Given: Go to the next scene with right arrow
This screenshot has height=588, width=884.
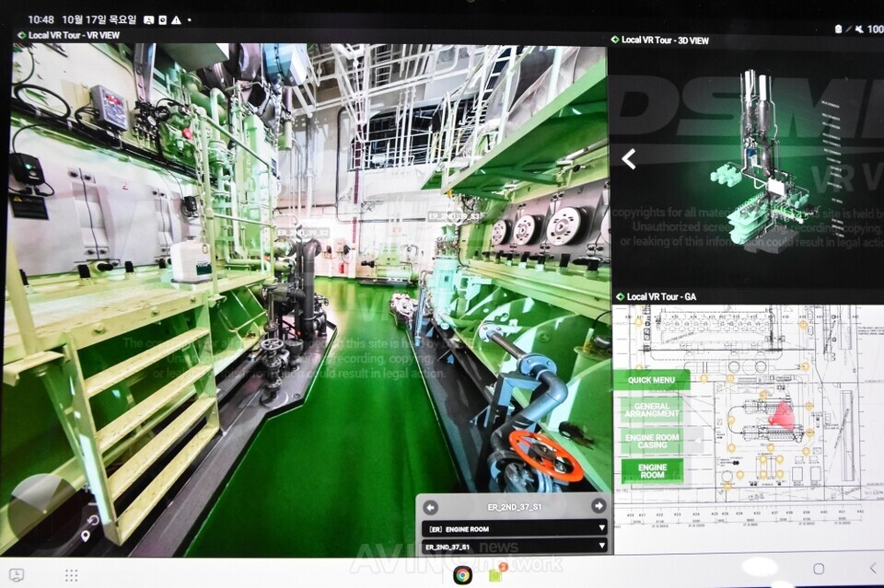Looking at the screenshot, I should 599,506.
